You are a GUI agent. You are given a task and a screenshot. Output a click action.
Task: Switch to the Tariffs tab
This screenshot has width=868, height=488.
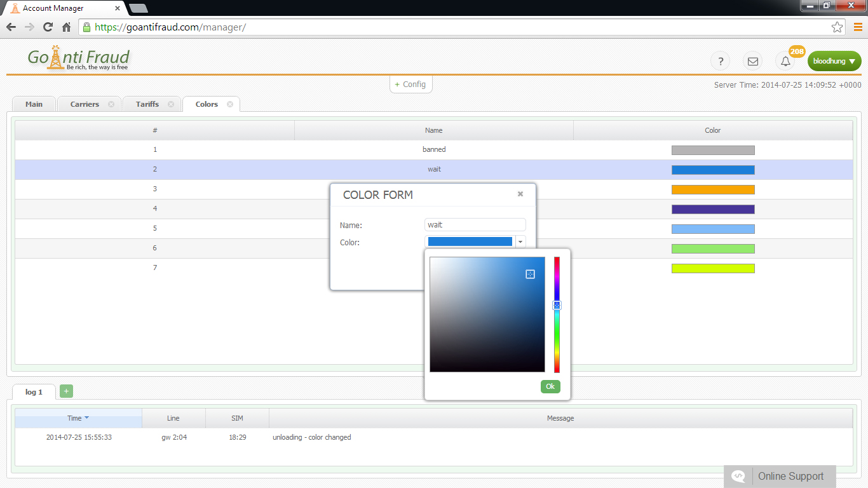[147, 104]
